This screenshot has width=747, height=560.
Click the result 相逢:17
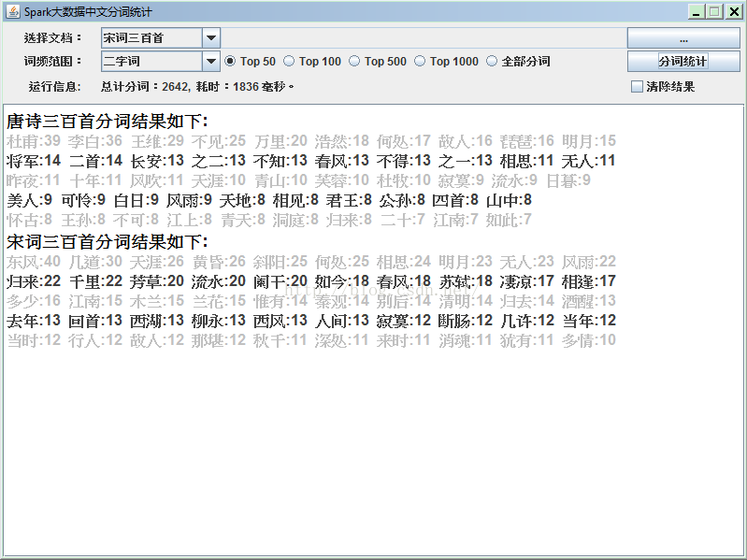click(589, 281)
